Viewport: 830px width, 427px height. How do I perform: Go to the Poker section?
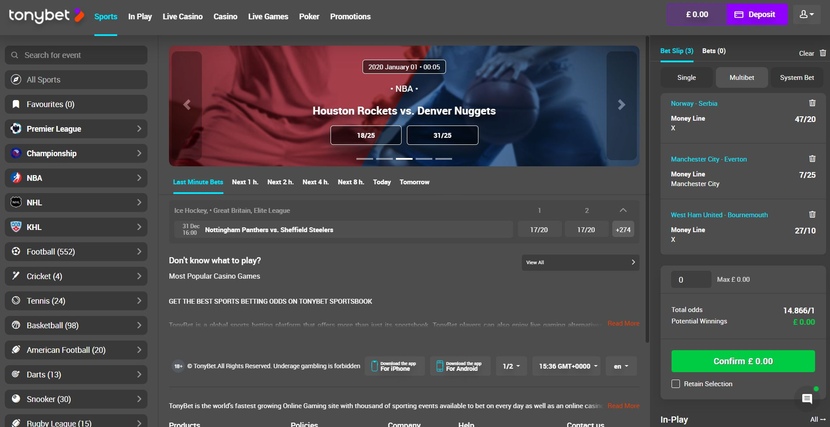coord(309,16)
